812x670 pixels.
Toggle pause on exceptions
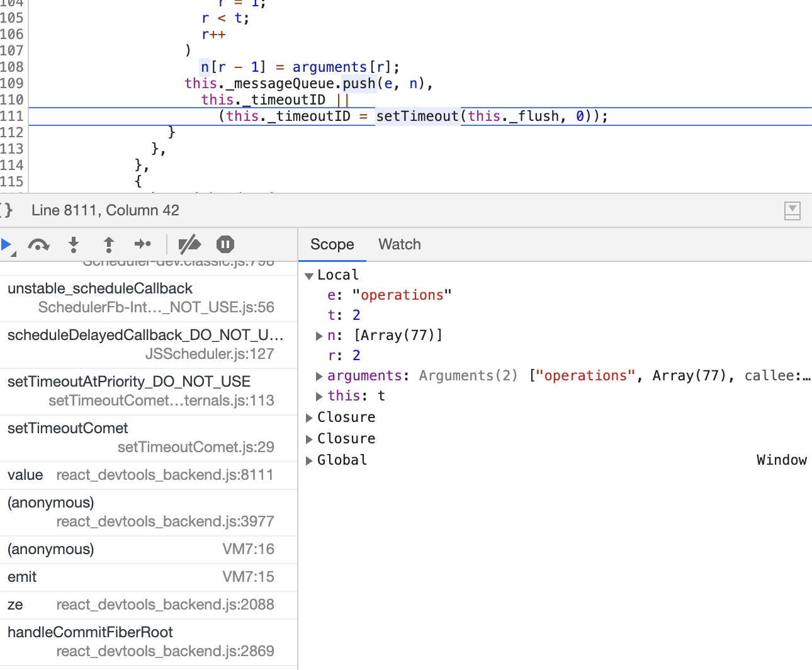pos(225,245)
